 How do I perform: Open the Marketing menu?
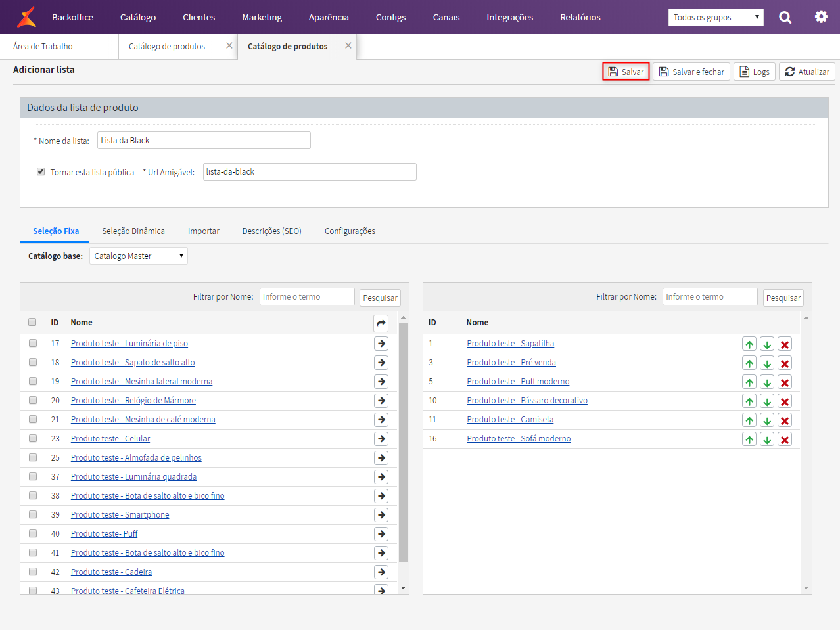[262, 17]
